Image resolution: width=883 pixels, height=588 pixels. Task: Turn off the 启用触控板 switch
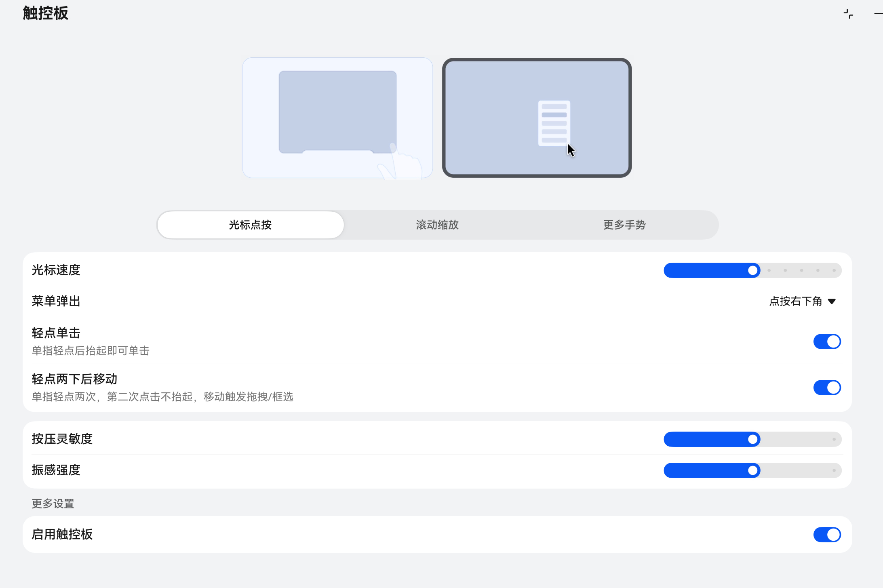(827, 535)
